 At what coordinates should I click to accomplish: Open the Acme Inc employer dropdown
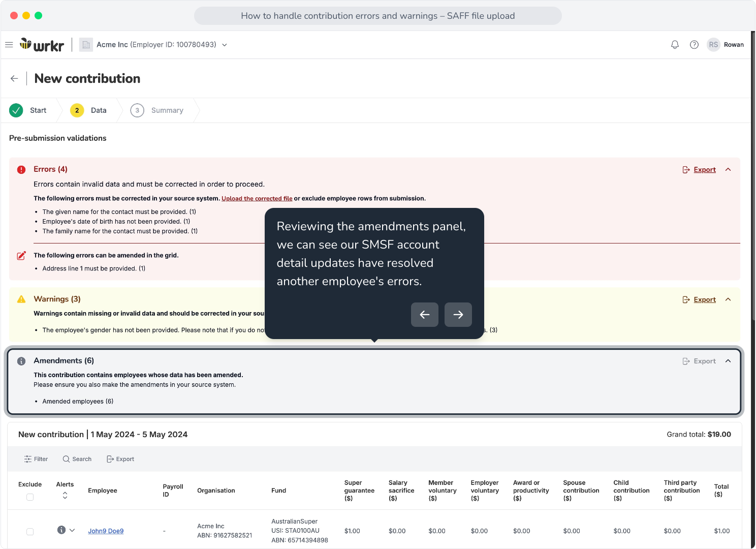(x=153, y=45)
